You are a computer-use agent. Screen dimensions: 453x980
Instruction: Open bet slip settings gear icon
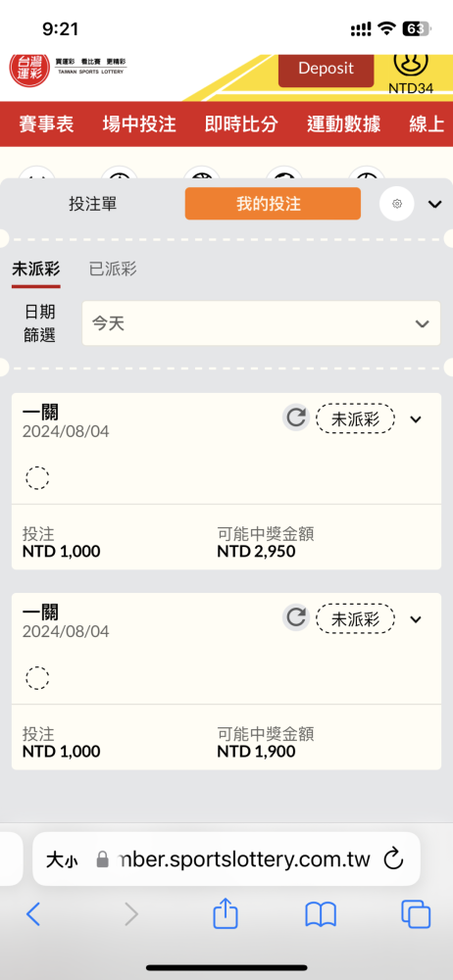point(397,204)
